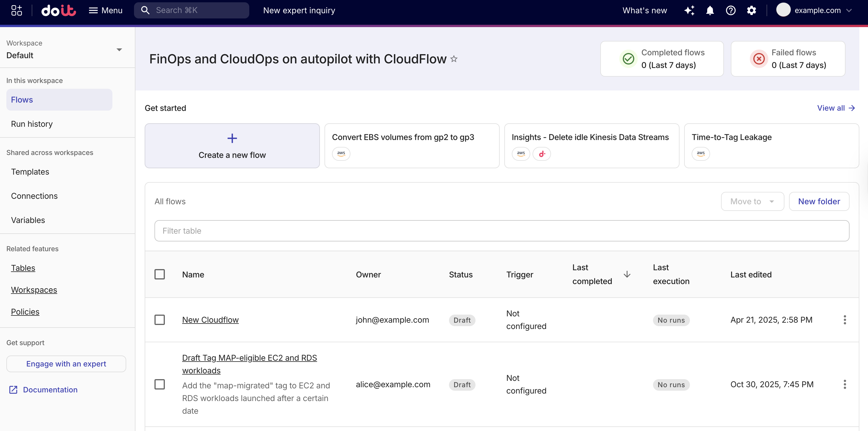This screenshot has height=431, width=868.
Task: Open actions menu for Draft Tag MAP-eligible row
Action: pyautogui.click(x=844, y=385)
